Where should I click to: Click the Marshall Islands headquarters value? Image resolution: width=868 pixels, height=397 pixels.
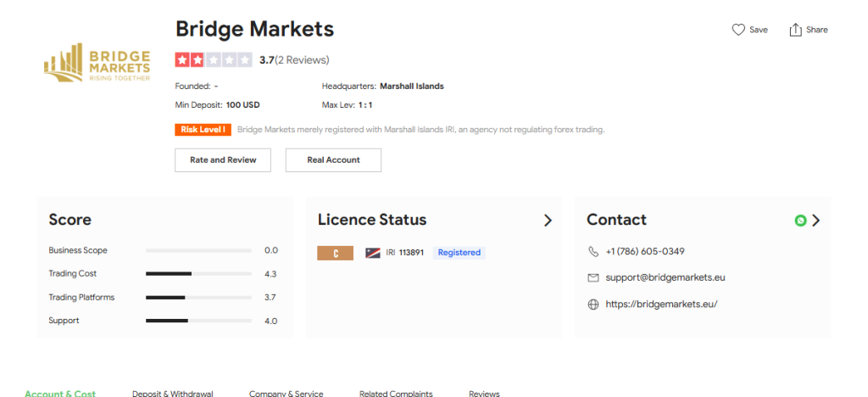click(412, 87)
